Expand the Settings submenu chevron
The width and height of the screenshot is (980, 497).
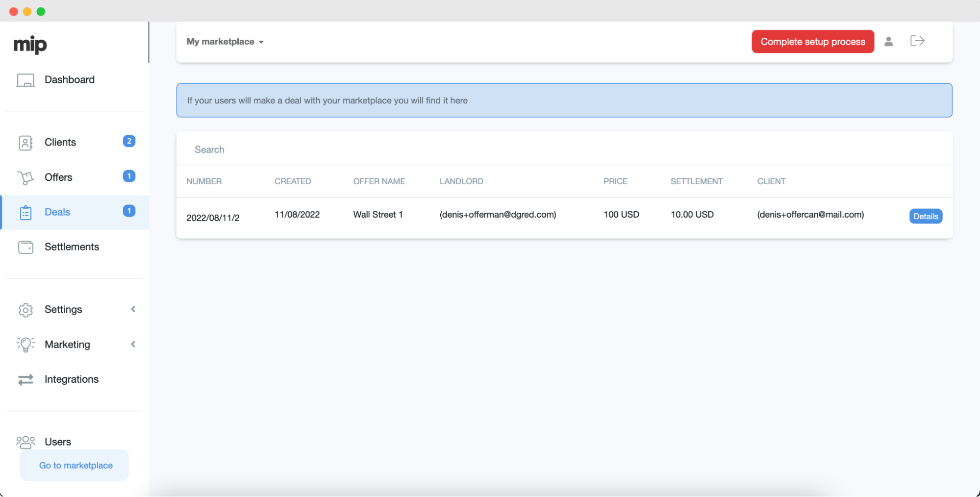pyautogui.click(x=133, y=309)
